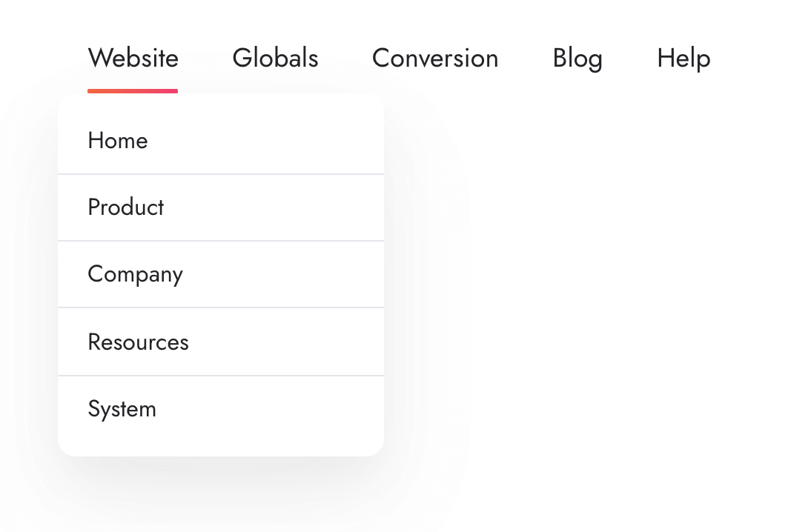Go to the Blog section
Viewport: 788px width, 532px height.
(x=577, y=59)
